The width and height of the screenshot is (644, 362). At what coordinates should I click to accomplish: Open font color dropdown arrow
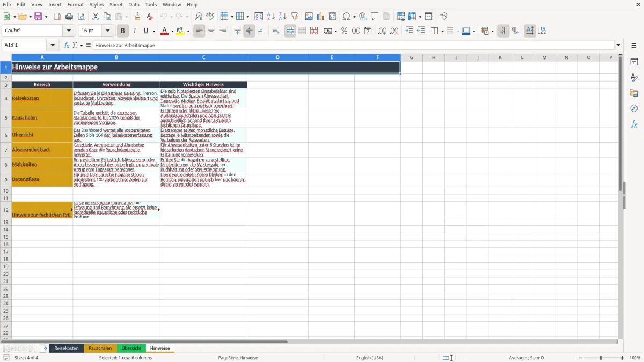pos(172,31)
